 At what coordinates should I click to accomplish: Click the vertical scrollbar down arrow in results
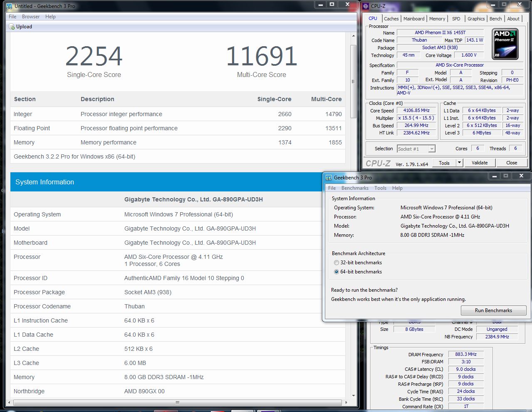tap(354, 395)
